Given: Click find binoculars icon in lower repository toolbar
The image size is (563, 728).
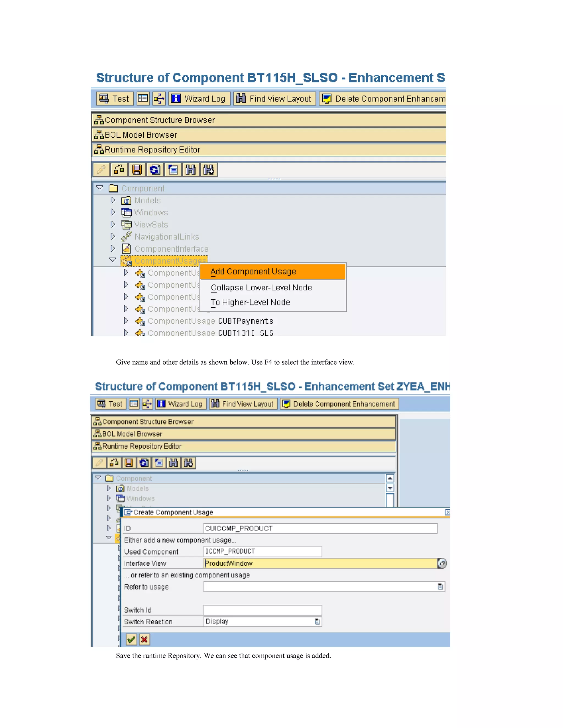Looking at the screenshot, I should tap(173, 463).
